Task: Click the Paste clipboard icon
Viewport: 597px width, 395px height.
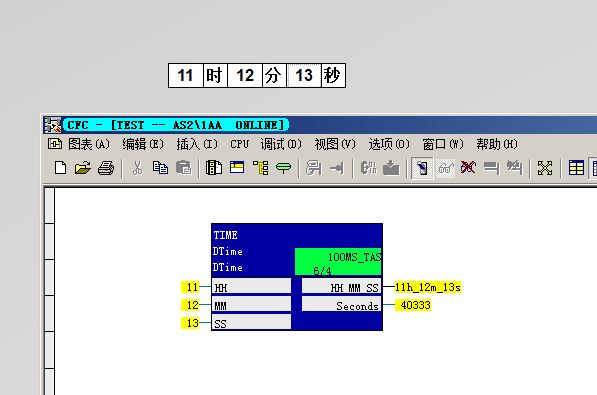Action: coord(184,168)
